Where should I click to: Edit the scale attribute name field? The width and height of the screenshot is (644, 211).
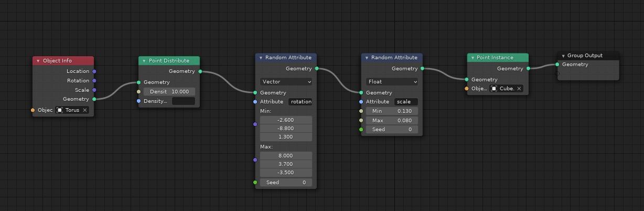(x=406, y=102)
